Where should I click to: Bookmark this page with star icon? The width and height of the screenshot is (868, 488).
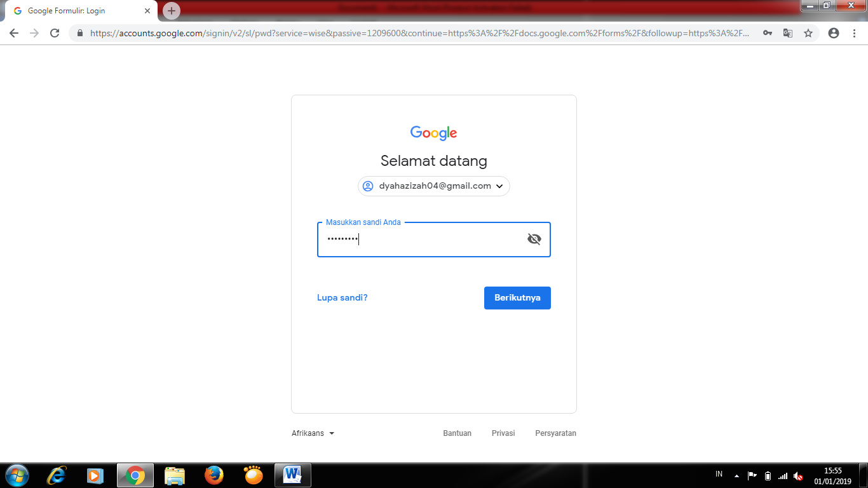click(808, 33)
